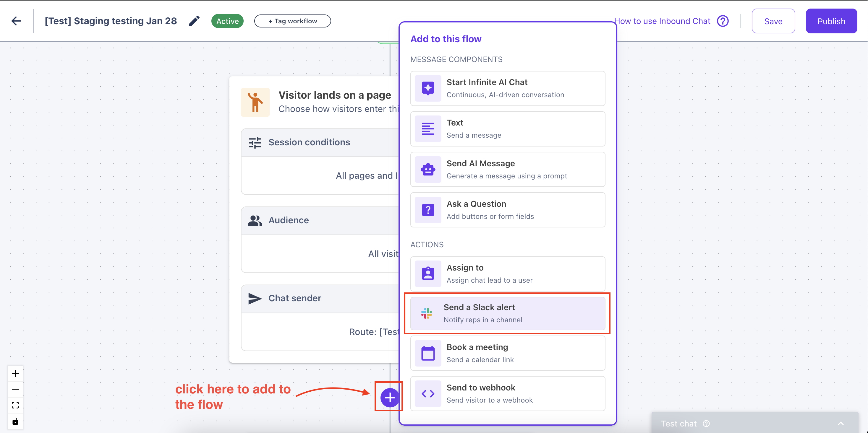Click the purple plus add-to-flow button

tap(390, 397)
